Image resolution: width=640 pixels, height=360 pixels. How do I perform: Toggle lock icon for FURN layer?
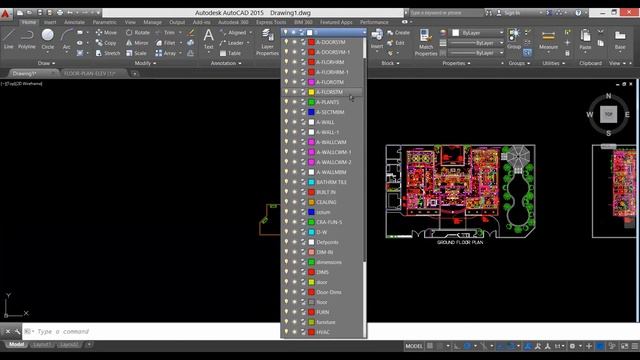tap(303, 312)
